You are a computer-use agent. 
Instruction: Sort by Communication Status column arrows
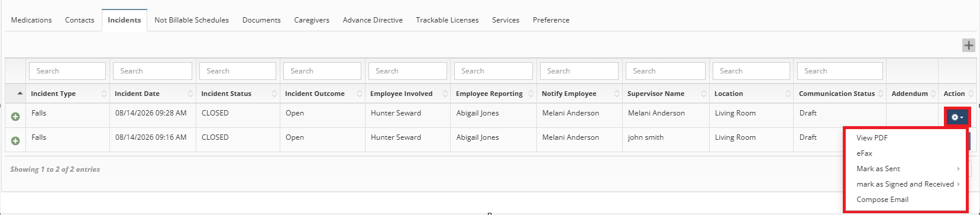coord(881,94)
